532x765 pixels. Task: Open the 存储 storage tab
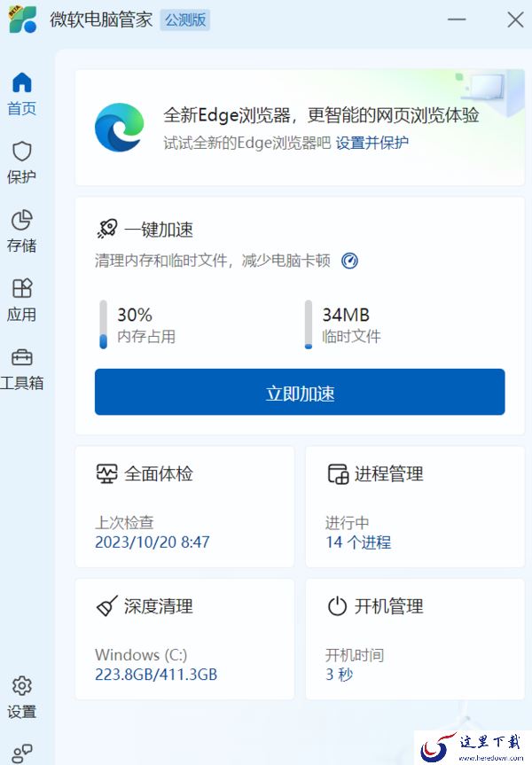coord(21,231)
